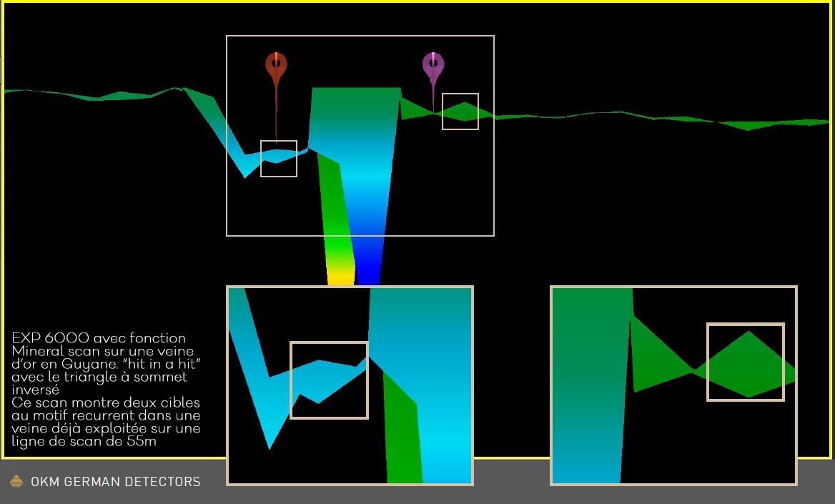Select the small highlight box under red pin
Viewport: 835px width, 504px height.
click(x=278, y=159)
